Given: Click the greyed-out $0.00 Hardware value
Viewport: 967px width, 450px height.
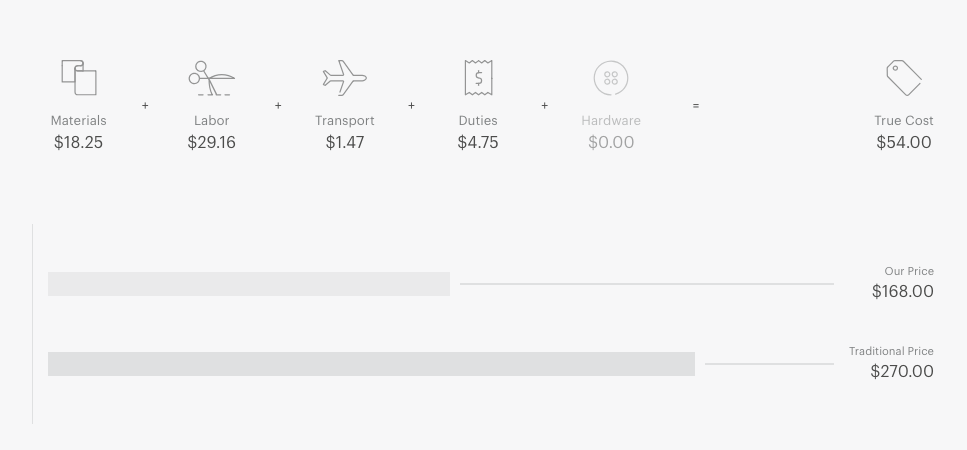Looking at the screenshot, I should click(x=611, y=142).
